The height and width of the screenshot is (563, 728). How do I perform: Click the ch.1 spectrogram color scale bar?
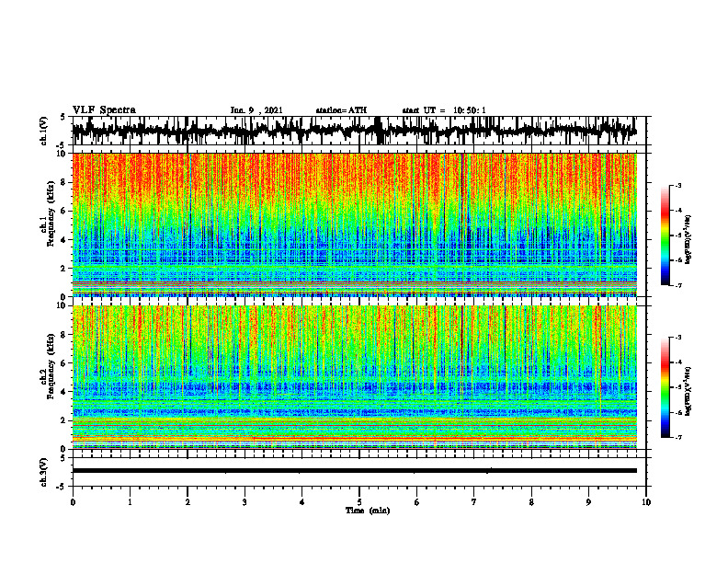coord(665,236)
